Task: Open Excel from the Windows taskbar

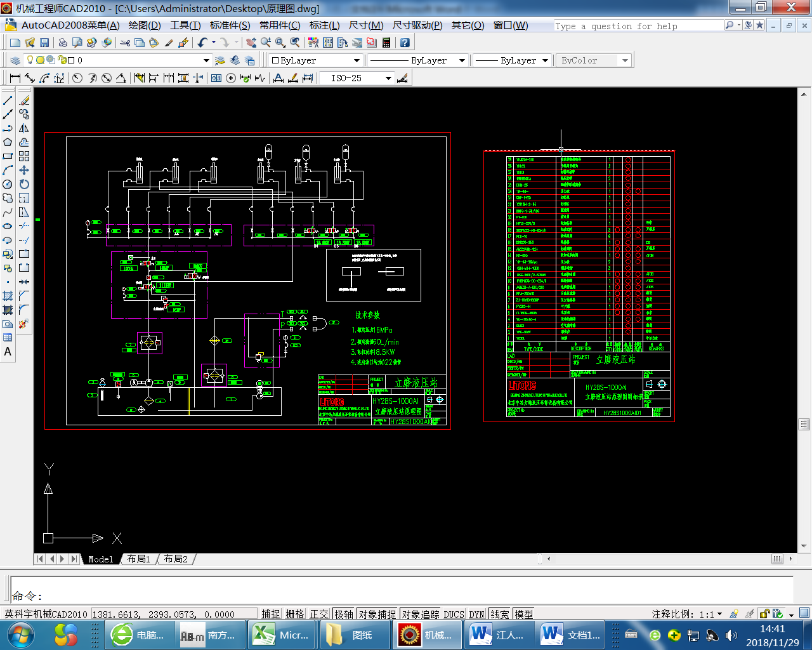Action: [x=281, y=635]
